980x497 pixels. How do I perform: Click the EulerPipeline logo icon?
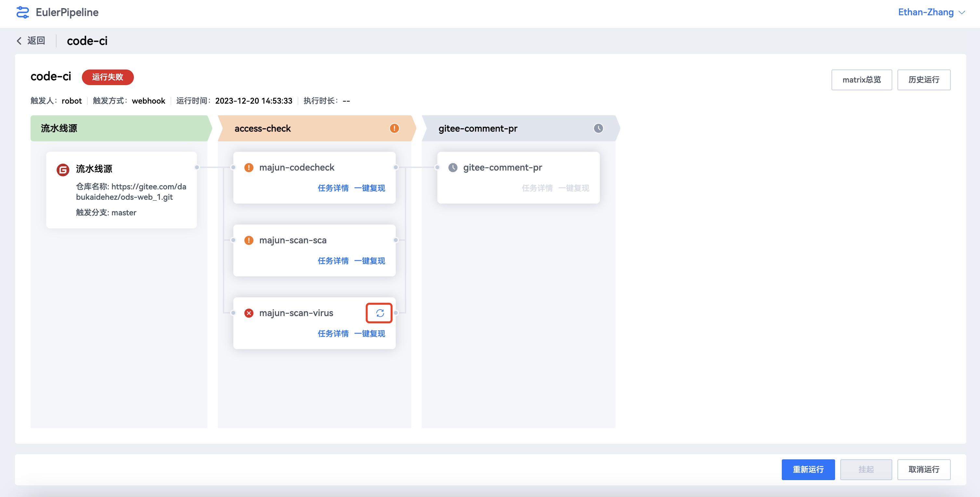22,12
